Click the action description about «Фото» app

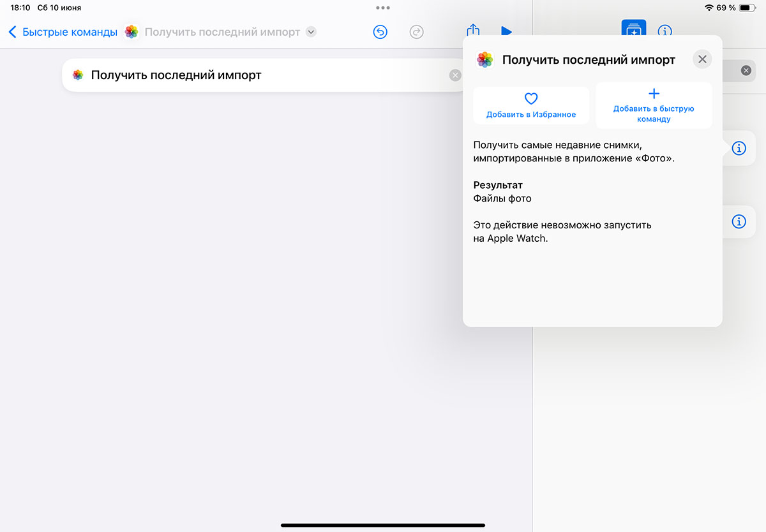574,152
